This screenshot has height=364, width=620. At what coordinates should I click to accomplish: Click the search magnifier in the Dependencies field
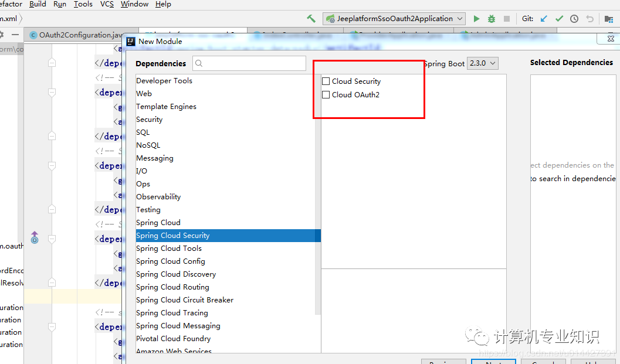[199, 63]
